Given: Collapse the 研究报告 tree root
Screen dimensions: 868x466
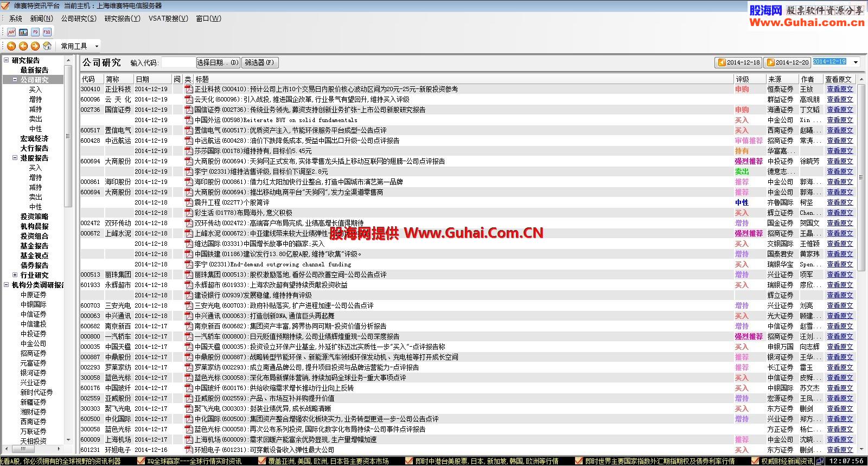Looking at the screenshot, I should click(x=7, y=60).
